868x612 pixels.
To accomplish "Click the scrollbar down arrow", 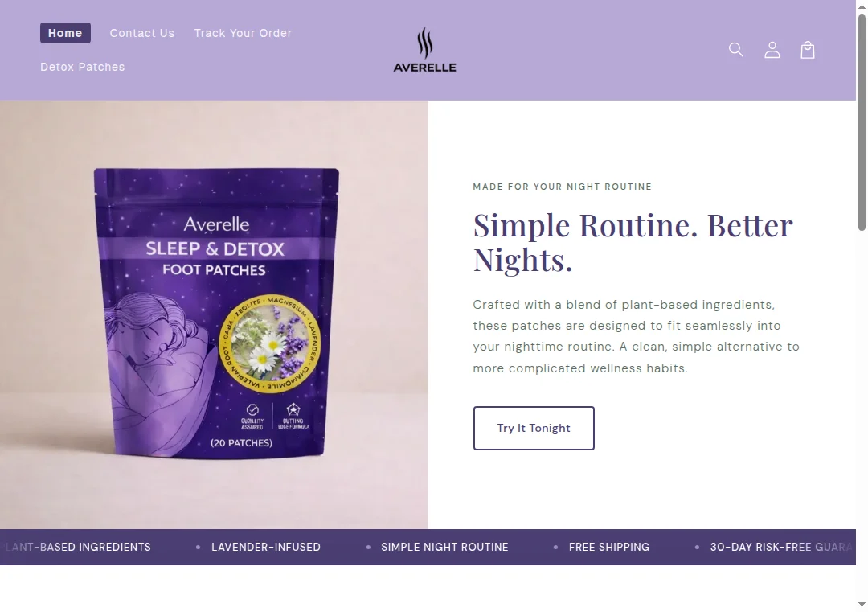I will 862,605.
